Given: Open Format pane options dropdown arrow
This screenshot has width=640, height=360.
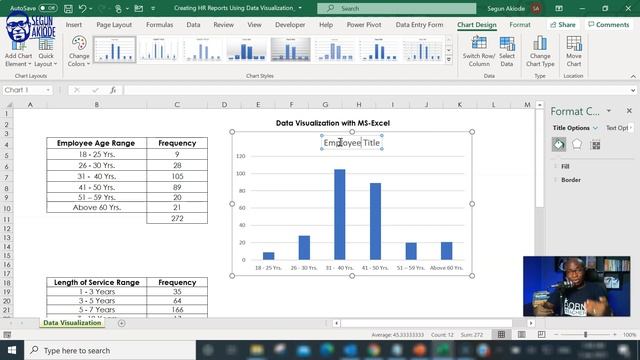Looking at the screenshot, I should (609, 111).
